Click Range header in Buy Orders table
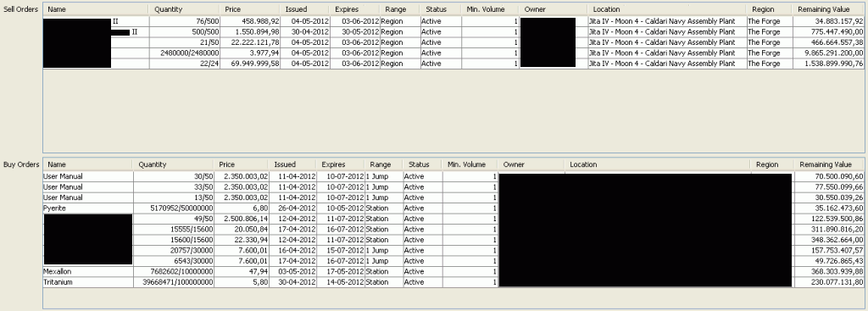Viewport: 868px width, 311px height. pos(383,164)
